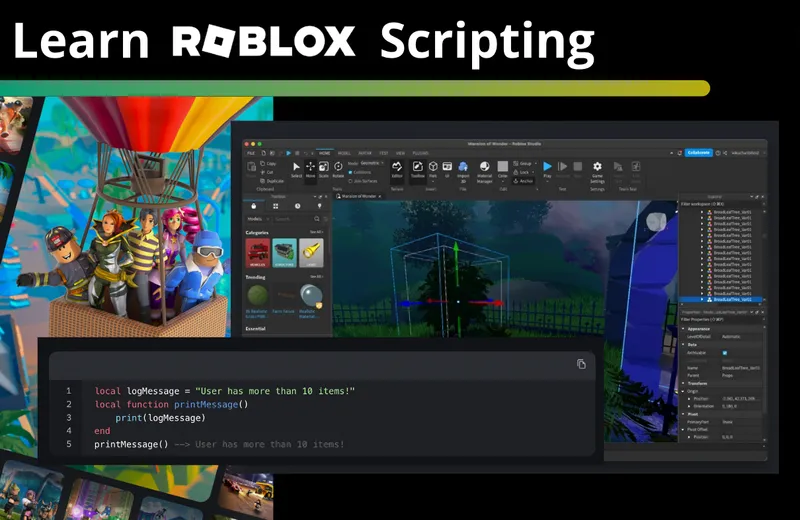
Task: Collapse the Pivot properties section
Action: pos(683,414)
